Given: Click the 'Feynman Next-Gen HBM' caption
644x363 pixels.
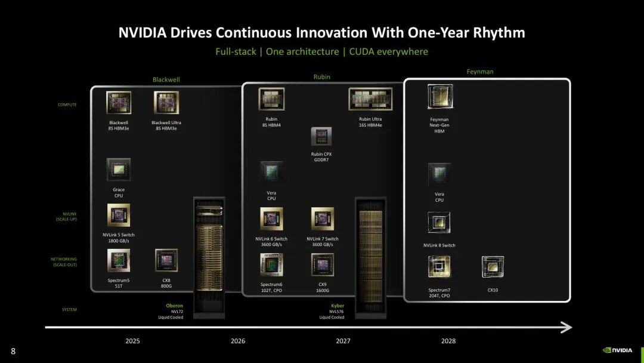Looking at the screenshot, I should tap(439, 125).
